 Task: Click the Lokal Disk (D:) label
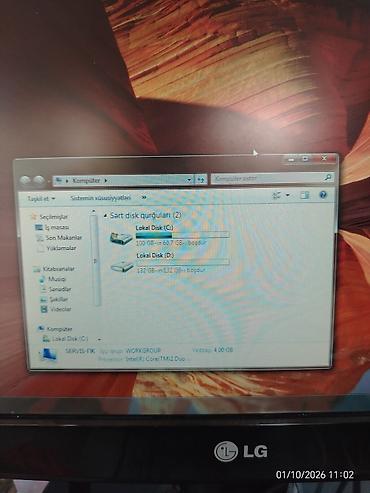point(155,255)
